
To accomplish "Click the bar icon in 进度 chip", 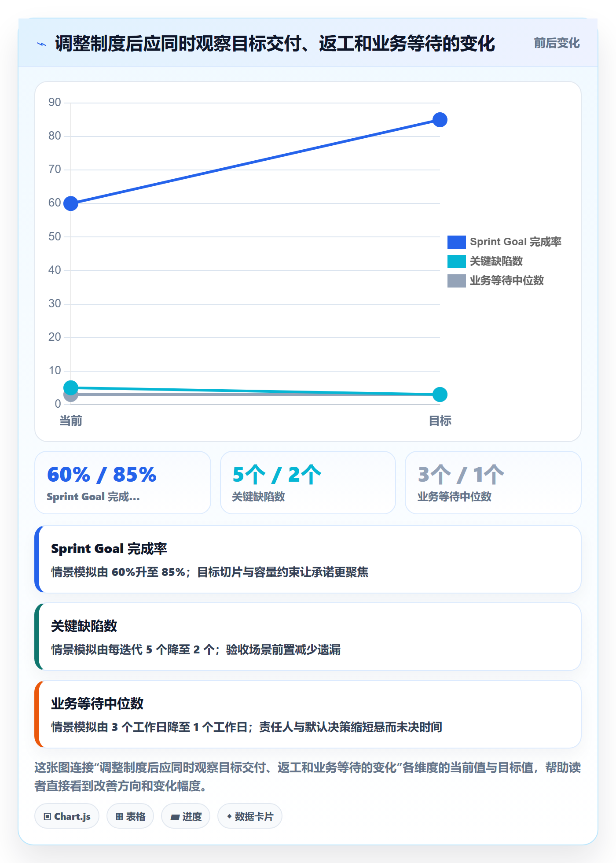I will pos(175,817).
